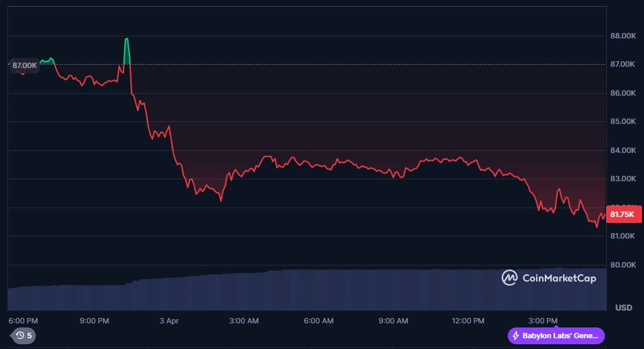Click the 6:00 PM time axis label

pos(23,320)
